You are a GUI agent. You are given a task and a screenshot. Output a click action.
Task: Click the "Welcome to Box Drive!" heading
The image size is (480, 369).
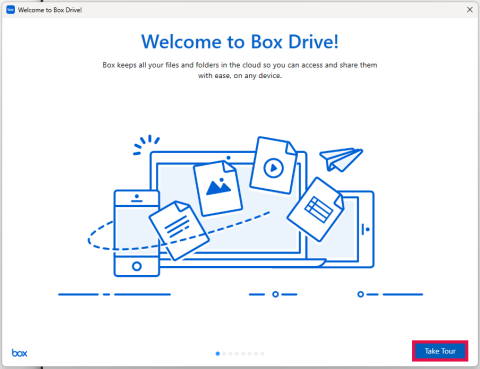click(x=240, y=42)
